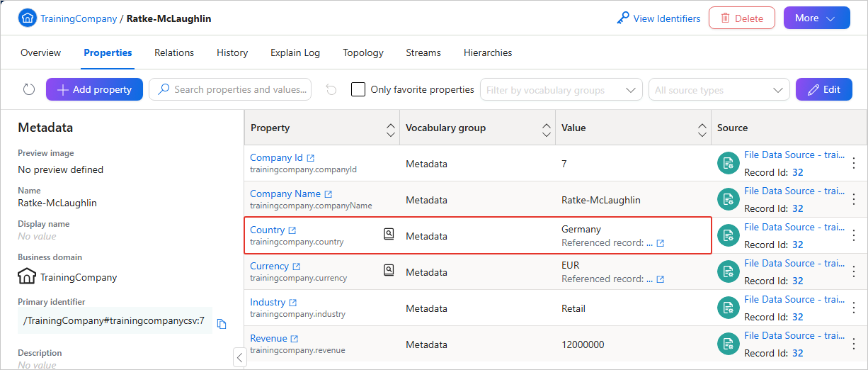
Task: Open referenced record link icon for Germany
Action: coord(661,243)
